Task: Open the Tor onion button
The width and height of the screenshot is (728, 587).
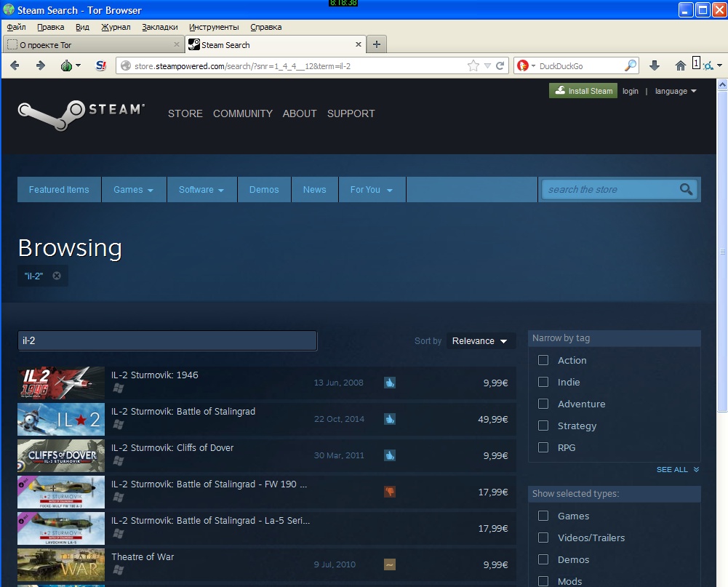Action: 66,66
